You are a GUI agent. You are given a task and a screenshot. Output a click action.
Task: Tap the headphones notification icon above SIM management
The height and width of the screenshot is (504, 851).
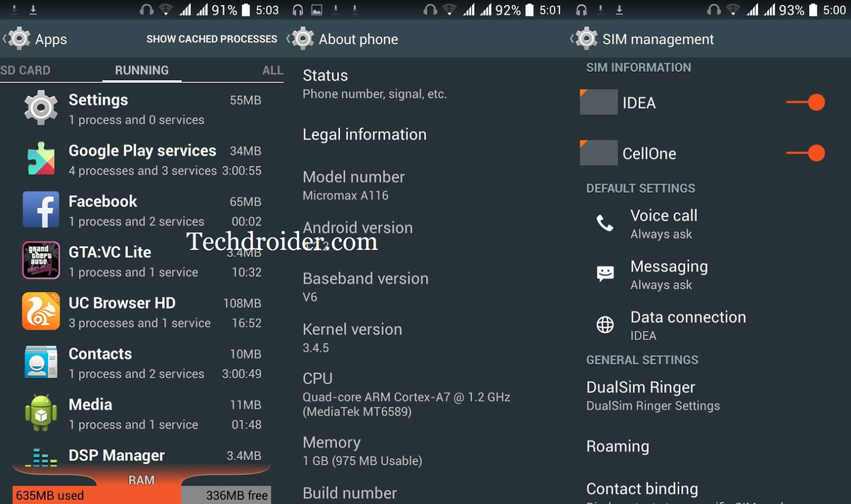tap(582, 10)
